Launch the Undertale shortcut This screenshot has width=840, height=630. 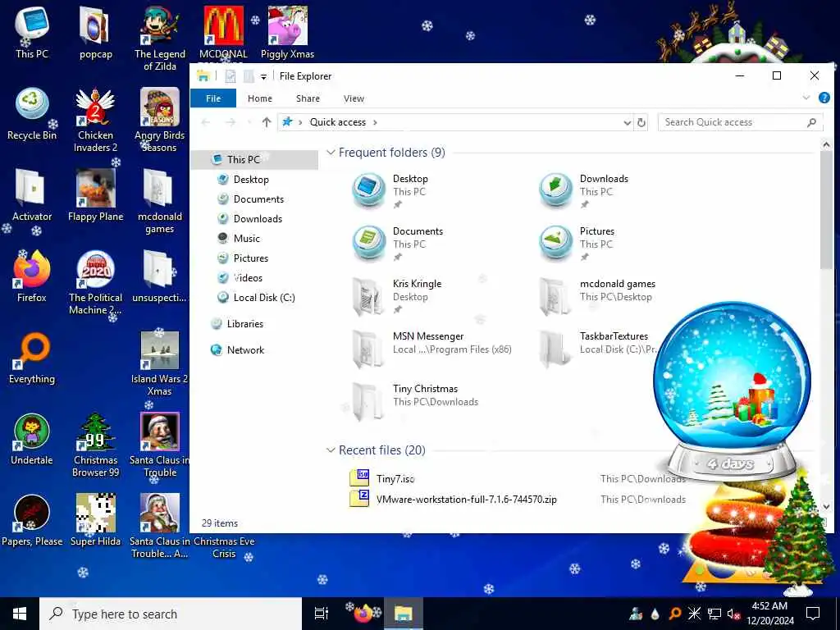tap(32, 439)
